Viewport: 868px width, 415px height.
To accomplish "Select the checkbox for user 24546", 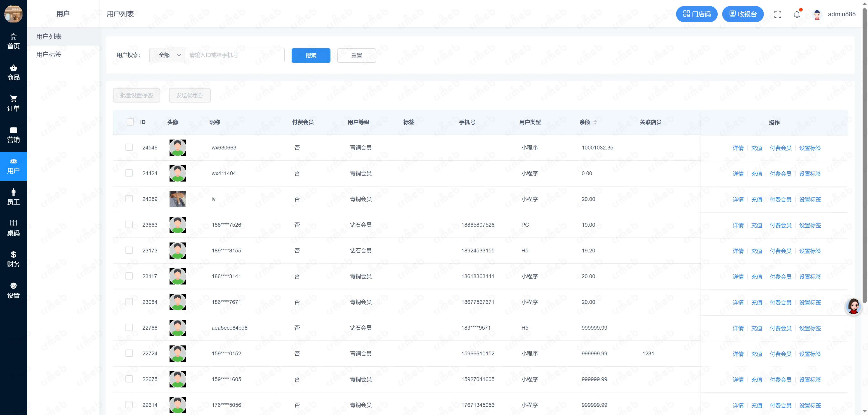I will tap(129, 147).
